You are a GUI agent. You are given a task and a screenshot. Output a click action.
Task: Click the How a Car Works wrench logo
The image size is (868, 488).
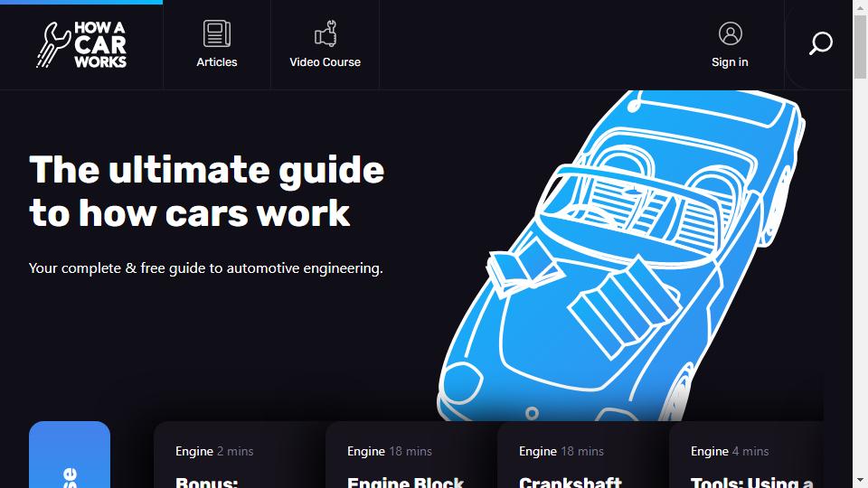53,45
